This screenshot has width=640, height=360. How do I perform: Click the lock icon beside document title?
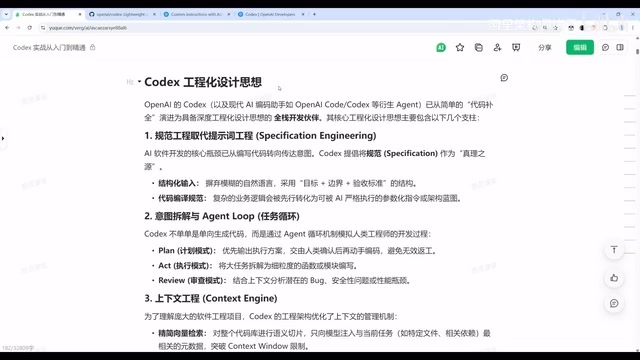[93, 47]
